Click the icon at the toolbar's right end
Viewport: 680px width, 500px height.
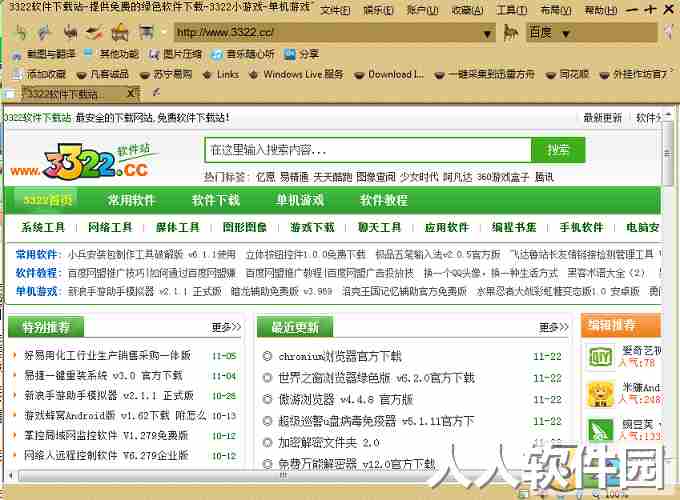click(669, 32)
